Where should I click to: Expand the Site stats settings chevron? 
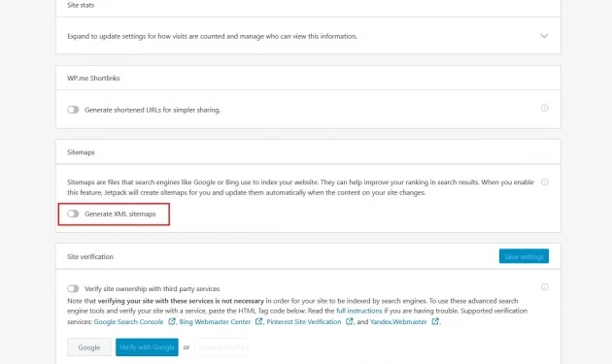point(544,36)
